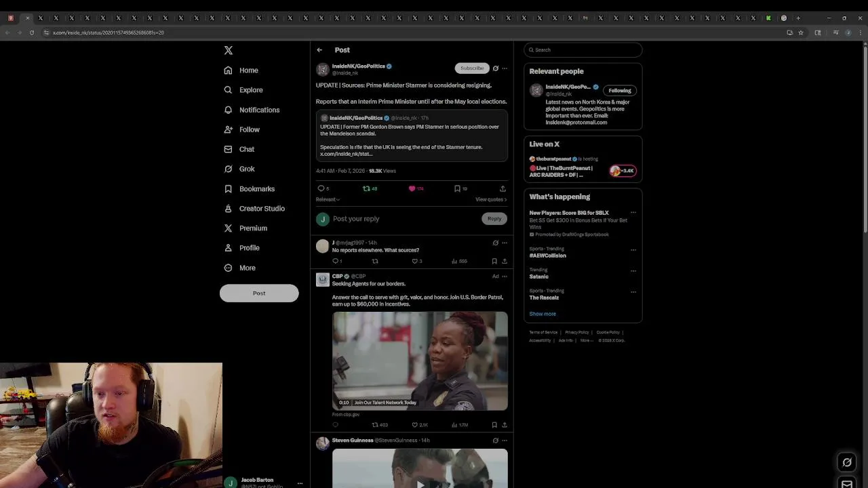The height and width of the screenshot is (488, 868).
Task: Share icon on the CBP ad
Action: point(504,425)
